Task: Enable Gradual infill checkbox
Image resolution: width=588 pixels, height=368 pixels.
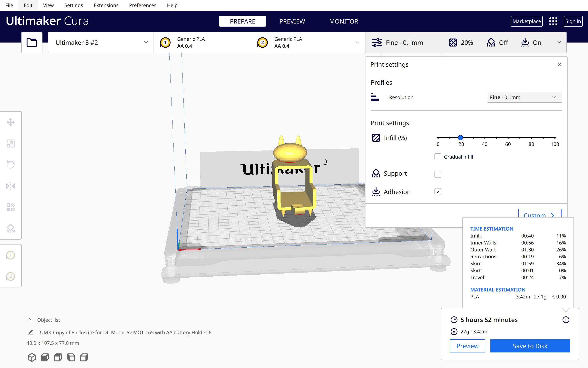Action: [x=438, y=157]
